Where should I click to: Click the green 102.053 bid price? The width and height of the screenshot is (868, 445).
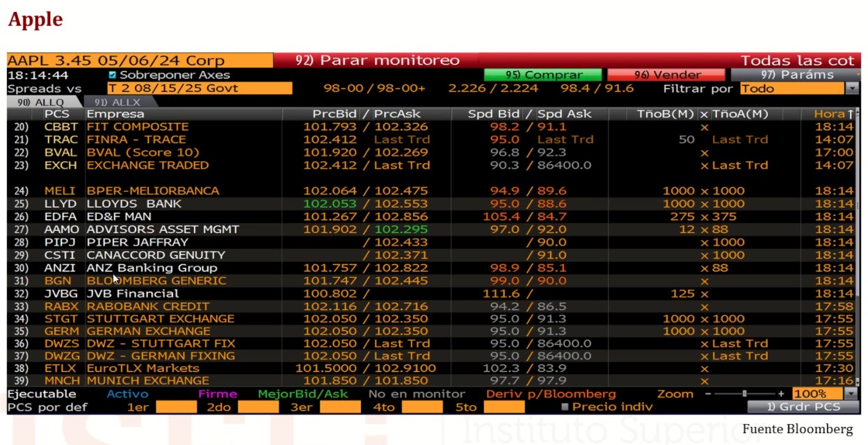[x=330, y=204]
